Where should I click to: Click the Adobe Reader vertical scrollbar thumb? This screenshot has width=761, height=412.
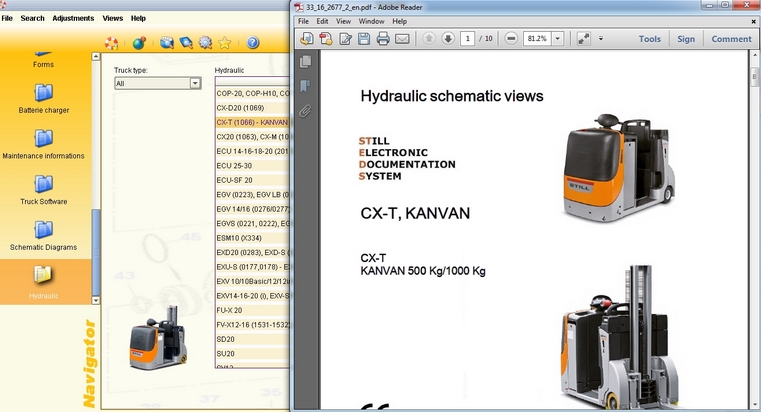tap(755, 76)
